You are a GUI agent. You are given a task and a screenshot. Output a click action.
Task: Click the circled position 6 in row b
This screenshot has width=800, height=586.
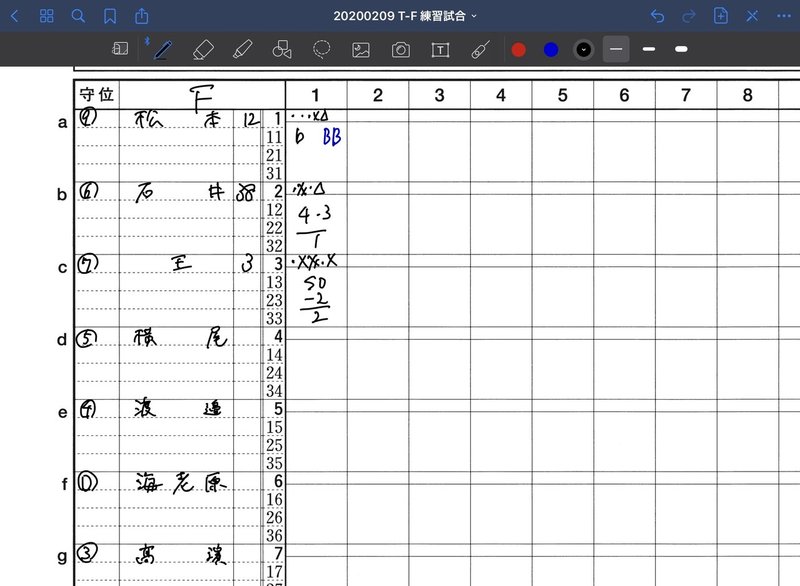click(89, 191)
